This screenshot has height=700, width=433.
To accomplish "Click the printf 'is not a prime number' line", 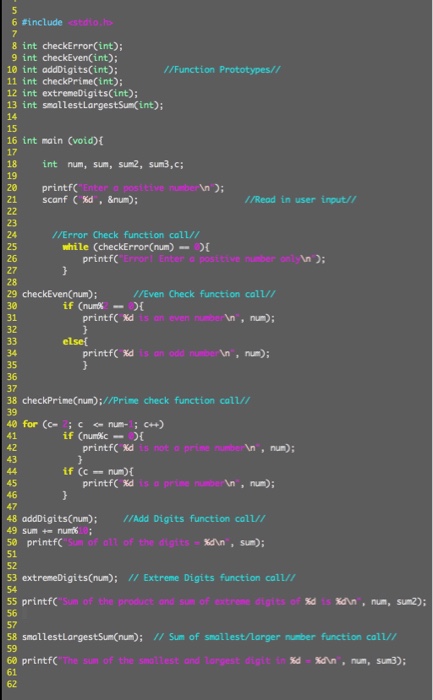I will [x=189, y=448].
